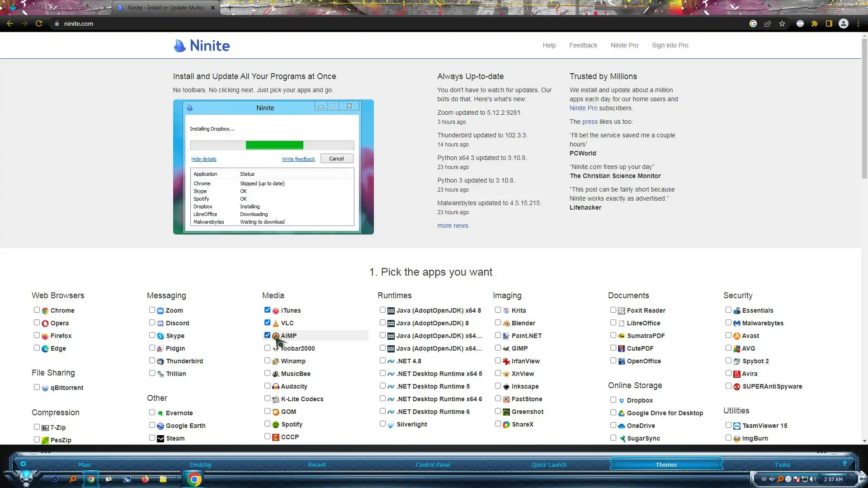
Task: Switch to the Control Panel taskbar tab
Action: [x=433, y=465]
